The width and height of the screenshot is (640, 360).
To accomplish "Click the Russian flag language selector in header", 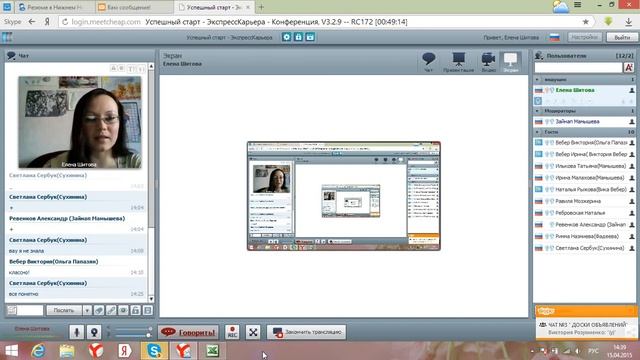I will point(554,37).
